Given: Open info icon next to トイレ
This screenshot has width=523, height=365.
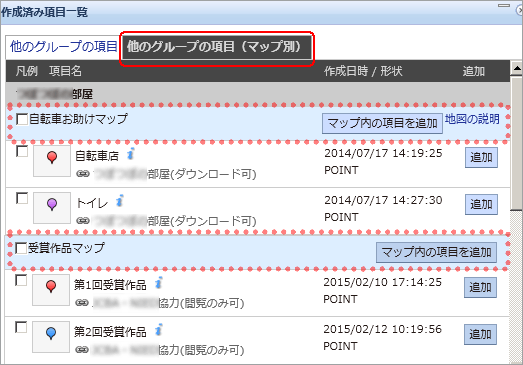Looking at the screenshot, I should coord(119,201).
